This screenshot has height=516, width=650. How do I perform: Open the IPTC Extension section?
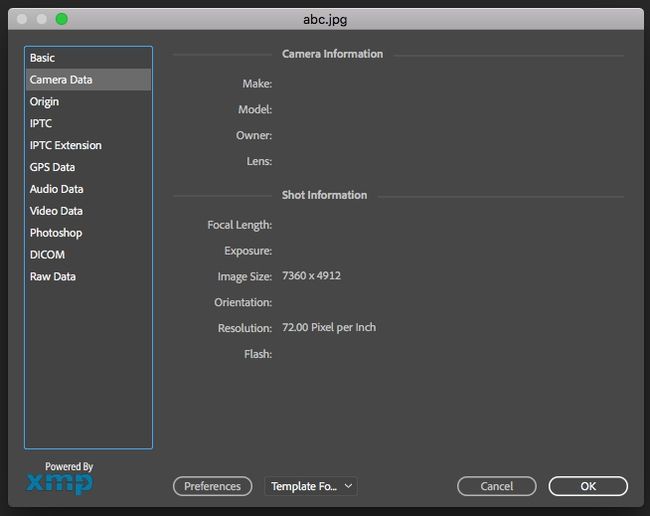66,146
